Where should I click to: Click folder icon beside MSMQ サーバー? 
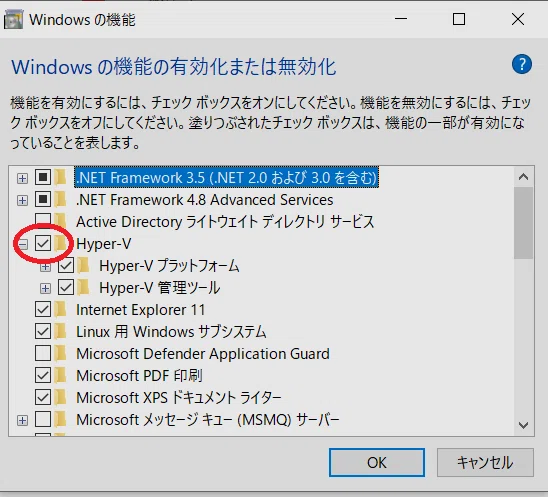(x=61, y=419)
